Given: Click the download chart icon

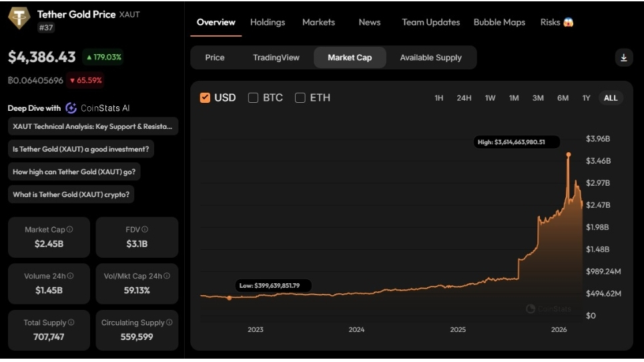Looking at the screenshot, I should 623,57.
